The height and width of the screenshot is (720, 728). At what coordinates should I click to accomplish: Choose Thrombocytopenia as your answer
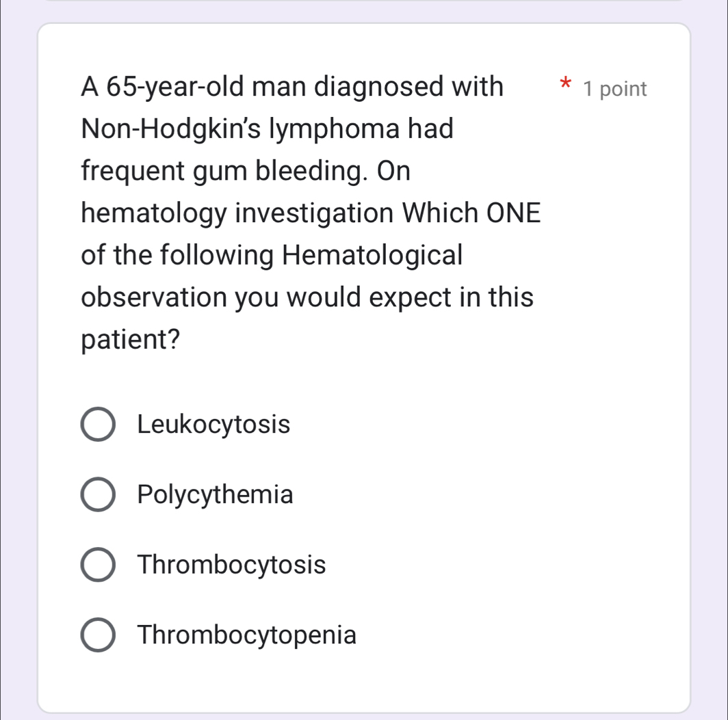246,635
